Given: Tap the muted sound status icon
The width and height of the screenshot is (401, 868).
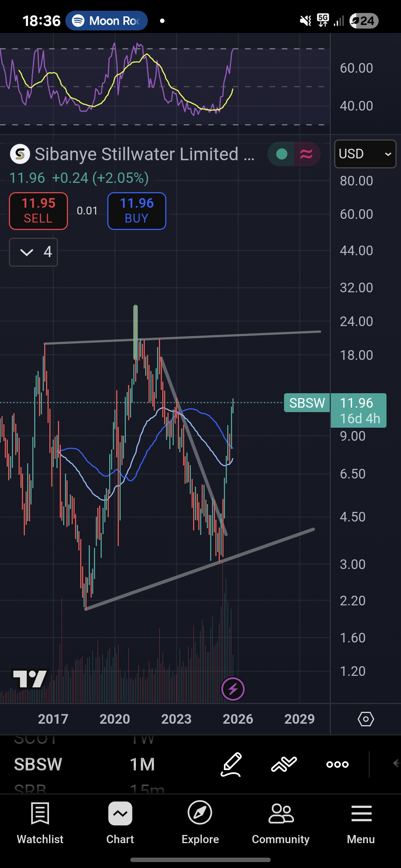Looking at the screenshot, I should tap(306, 21).
